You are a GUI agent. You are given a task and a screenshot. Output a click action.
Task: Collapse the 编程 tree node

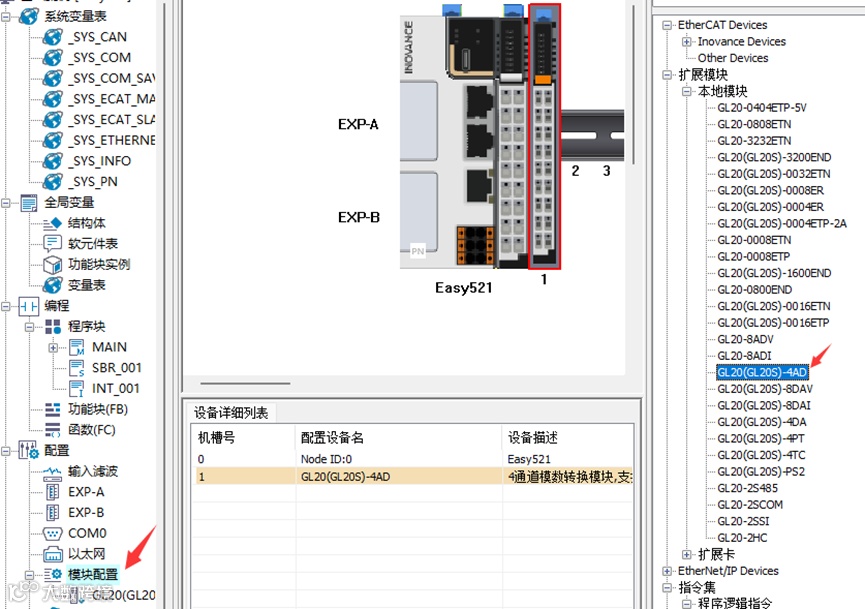[6, 306]
